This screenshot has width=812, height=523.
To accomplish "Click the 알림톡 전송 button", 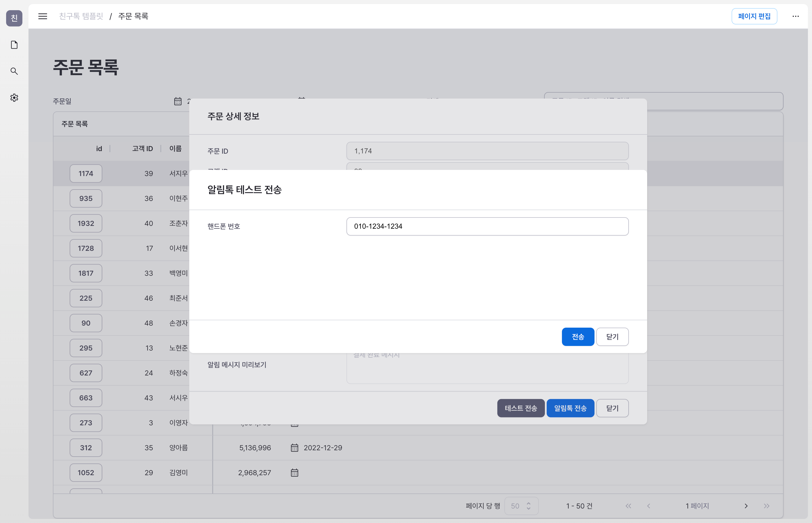I will pyautogui.click(x=570, y=408).
